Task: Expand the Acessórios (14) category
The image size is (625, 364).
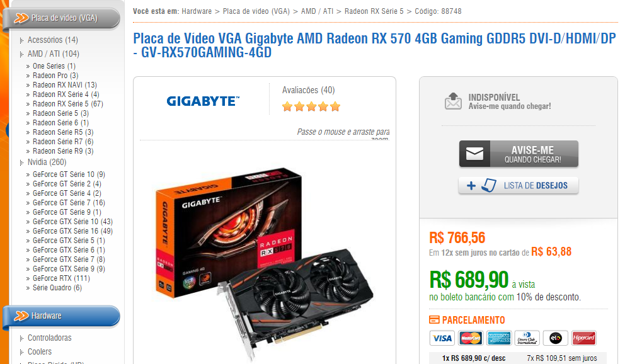Action: tap(21, 40)
